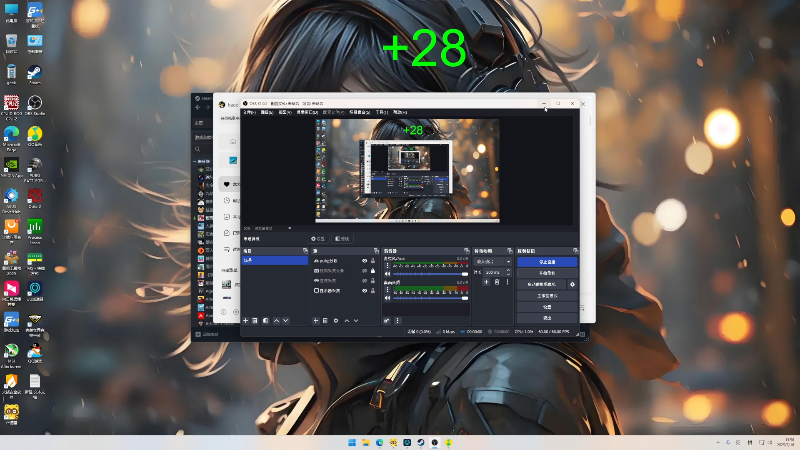Add a scene transition with plus icon
This screenshot has height=450, width=800.
486,282
